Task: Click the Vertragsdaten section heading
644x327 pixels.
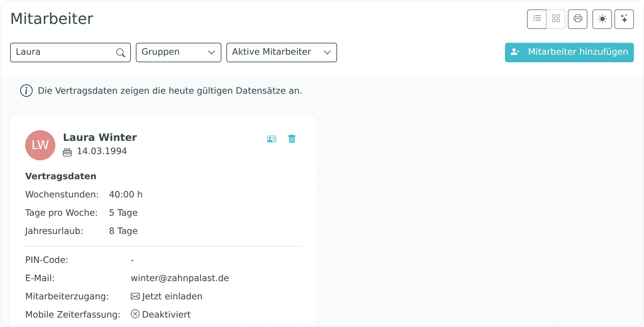Action: click(x=61, y=176)
